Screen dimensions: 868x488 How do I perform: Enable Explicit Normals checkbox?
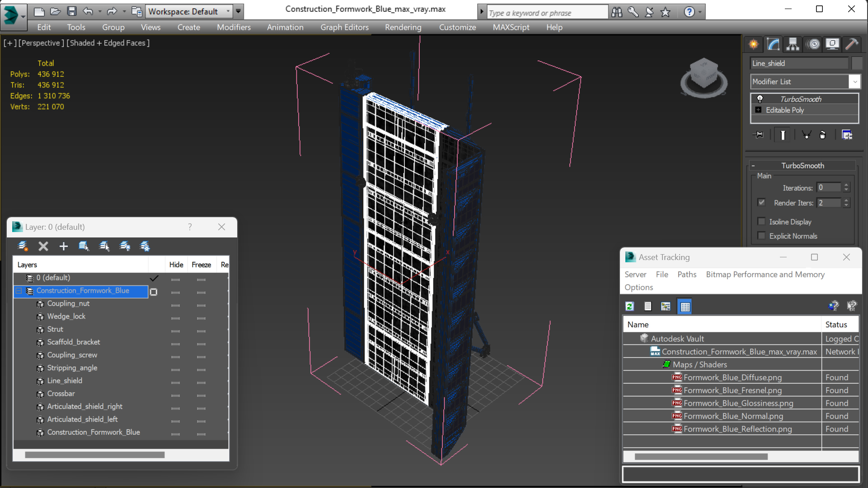(761, 236)
